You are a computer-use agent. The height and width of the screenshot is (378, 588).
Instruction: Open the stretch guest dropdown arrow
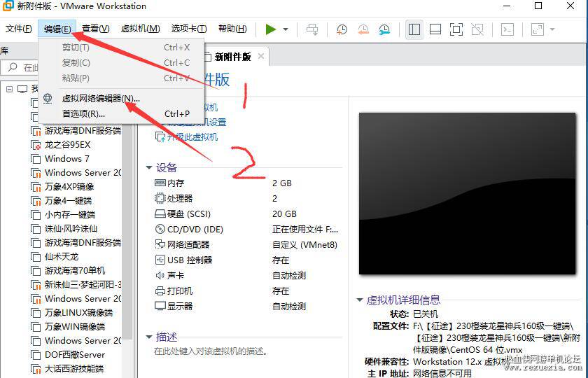click(552, 29)
